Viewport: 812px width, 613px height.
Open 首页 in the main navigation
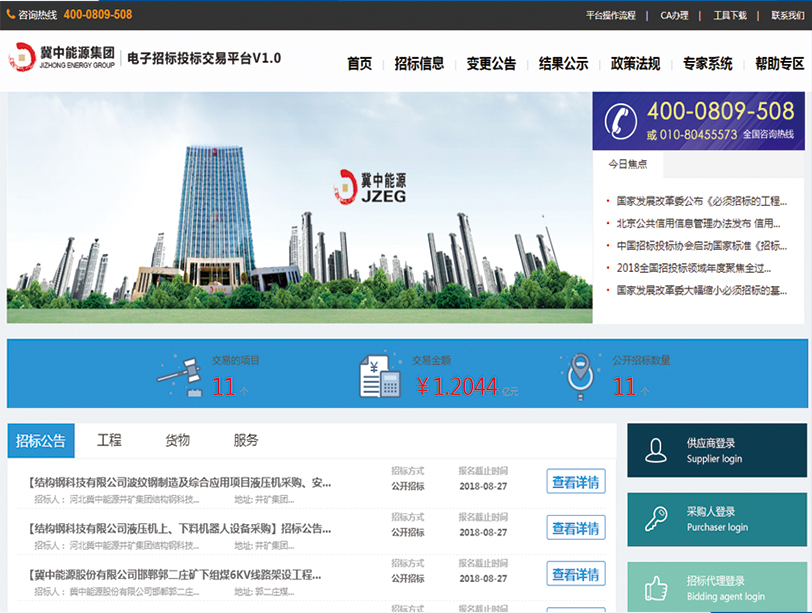pyautogui.click(x=359, y=64)
